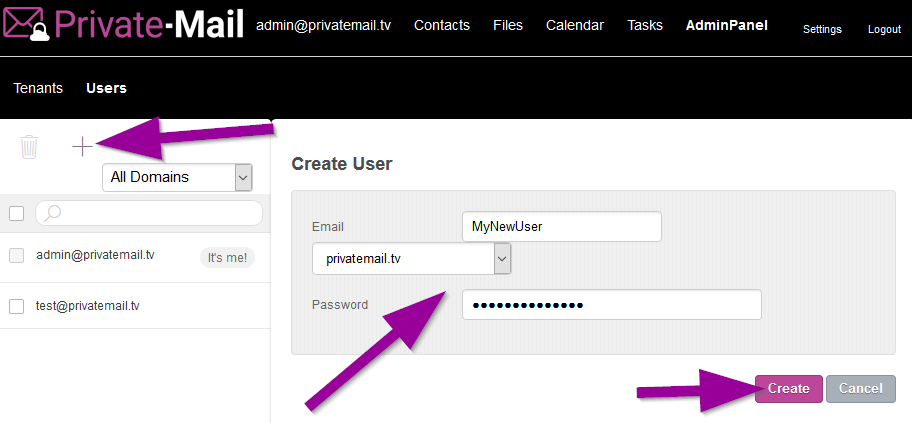Click the Email field containing MyNewUser
Screen dimensions: 912x423
[561, 227]
